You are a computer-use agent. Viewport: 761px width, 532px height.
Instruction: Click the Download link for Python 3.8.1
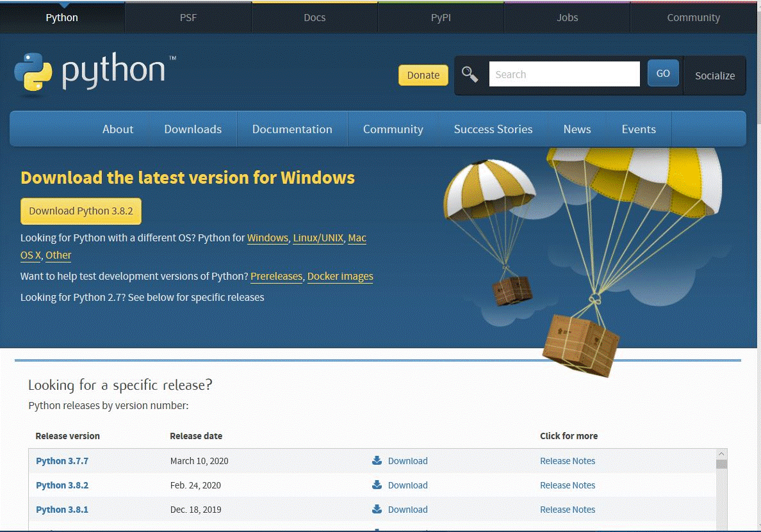pos(407,509)
